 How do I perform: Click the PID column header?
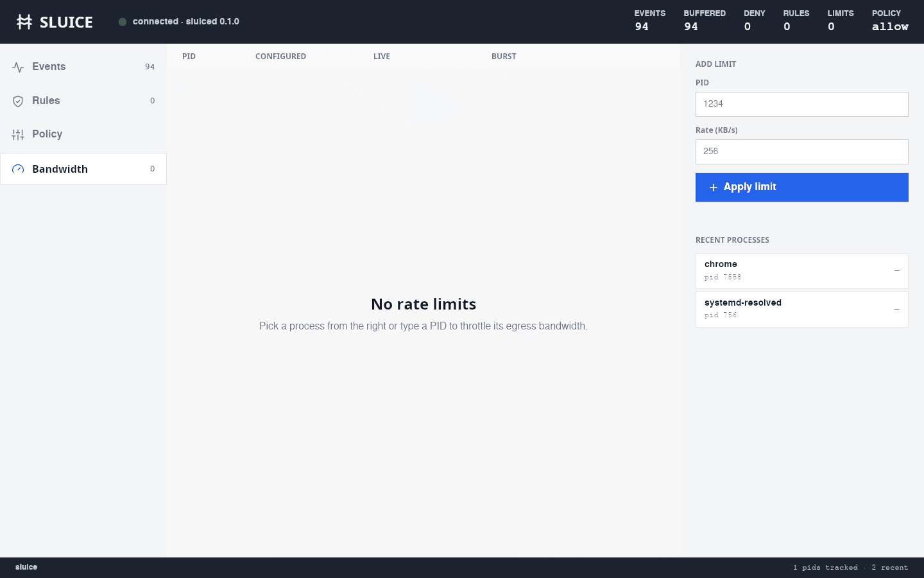189,57
